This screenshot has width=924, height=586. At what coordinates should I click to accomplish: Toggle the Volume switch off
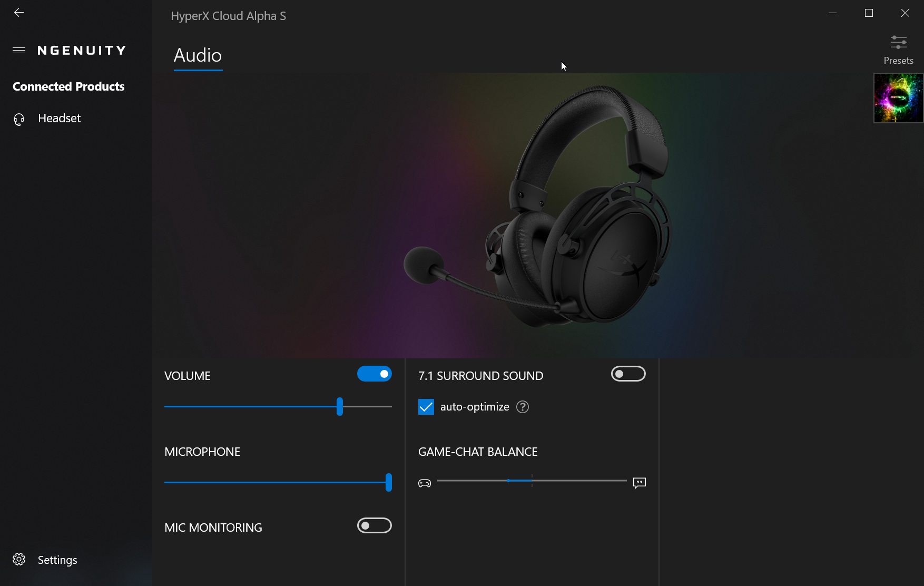(374, 374)
